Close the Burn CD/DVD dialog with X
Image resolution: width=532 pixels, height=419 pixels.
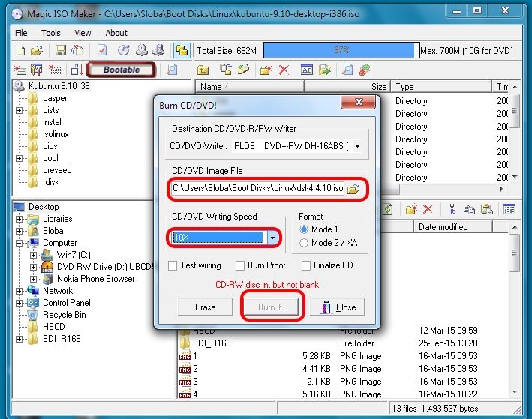coord(358,102)
